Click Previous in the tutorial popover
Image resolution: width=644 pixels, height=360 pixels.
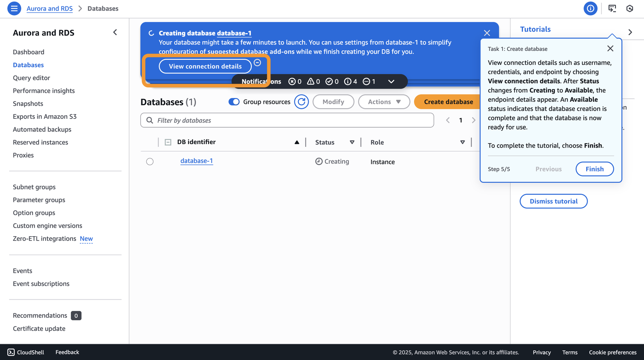point(548,169)
